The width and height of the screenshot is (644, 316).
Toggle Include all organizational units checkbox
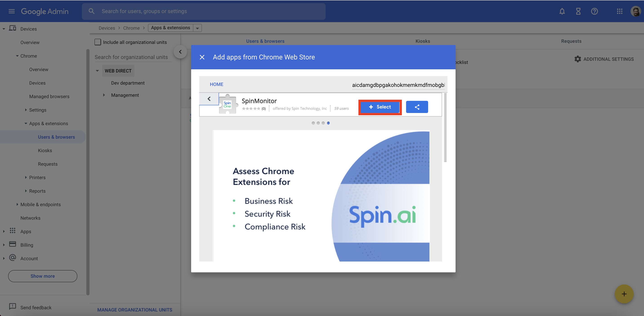click(98, 42)
